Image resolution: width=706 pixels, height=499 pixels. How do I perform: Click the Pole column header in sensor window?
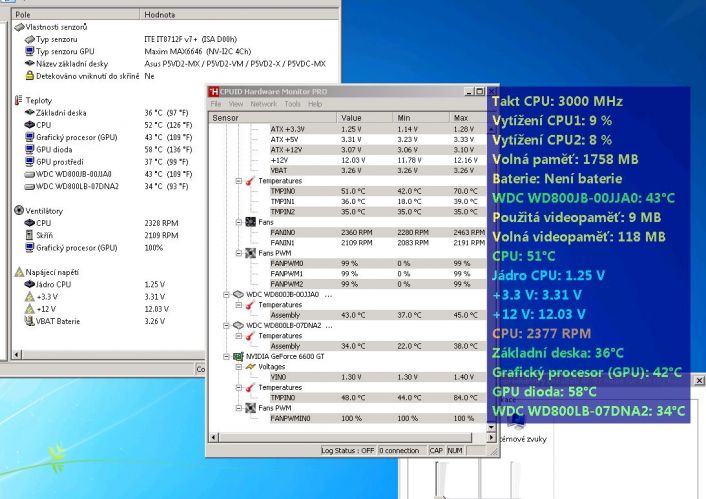click(x=76, y=14)
